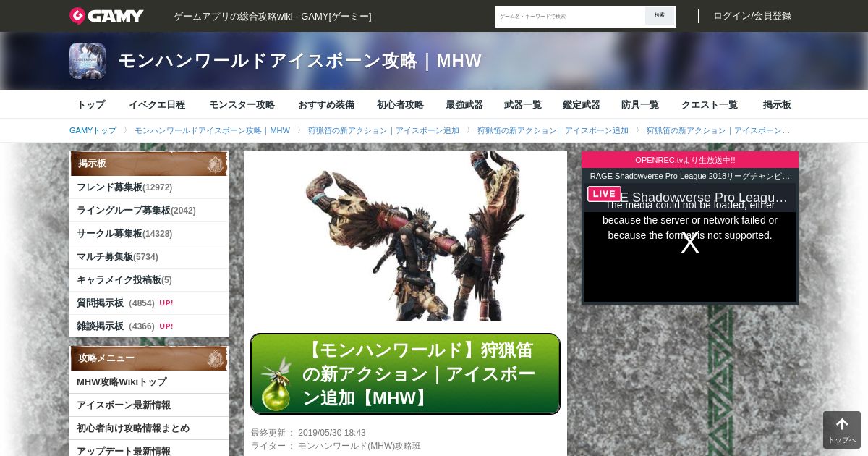Screen dimensions: 868x456
Task: Open 初心者向け攻略情報まとめ in the strategy menu
Action: point(149,428)
